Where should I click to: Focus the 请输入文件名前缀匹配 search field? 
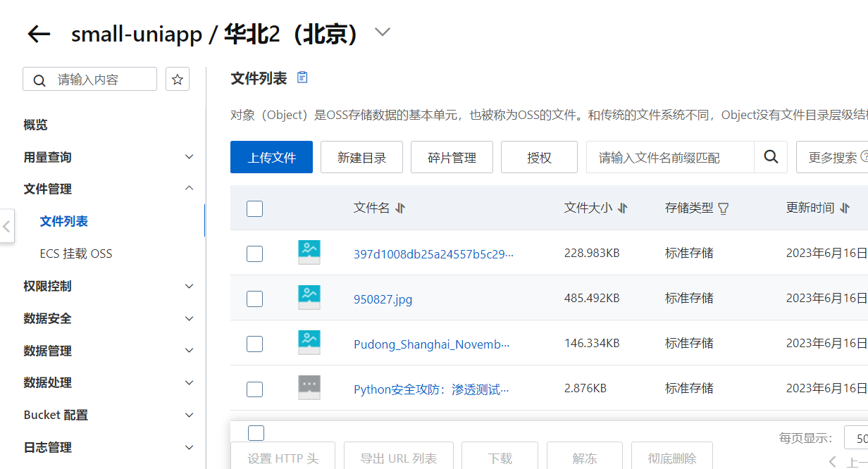click(x=669, y=157)
